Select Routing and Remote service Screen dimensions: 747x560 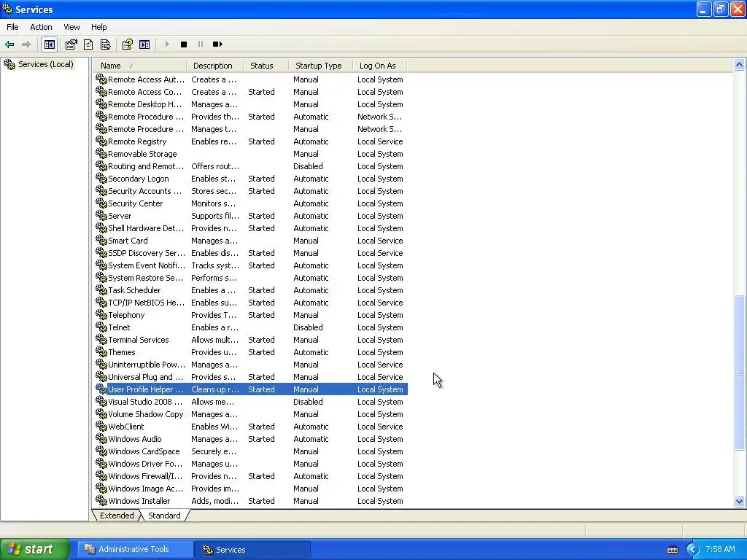pos(146,166)
